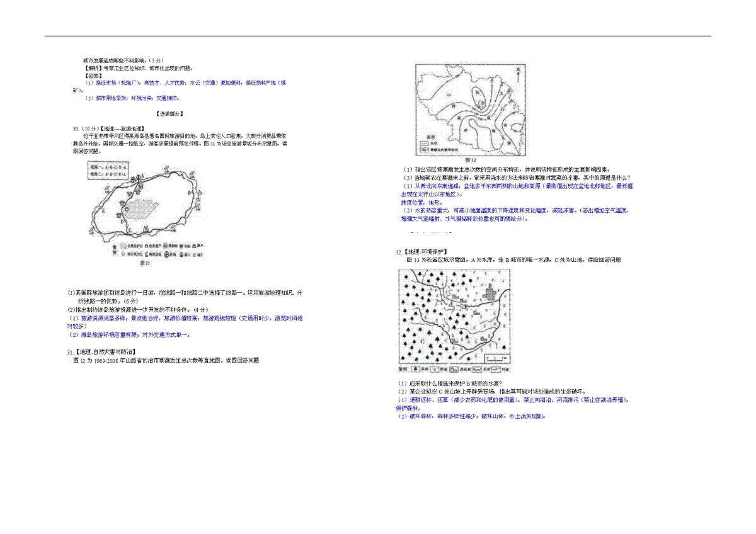This screenshot has height=534, width=756.
Task: Click the 【选做部分】 section heading
Action: (169, 113)
